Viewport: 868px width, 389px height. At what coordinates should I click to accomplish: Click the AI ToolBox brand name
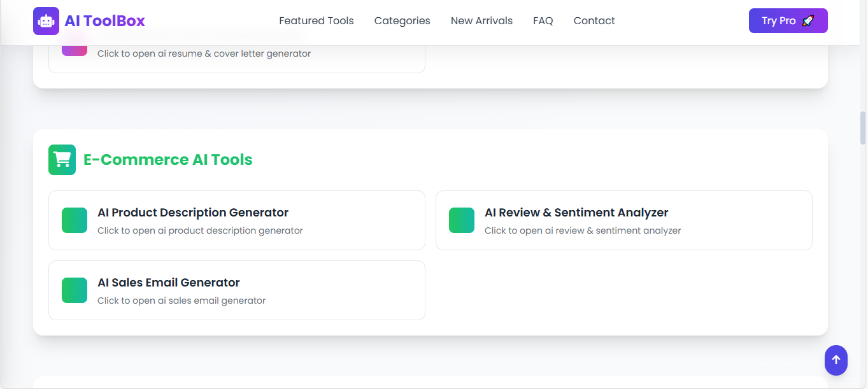tap(104, 21)
